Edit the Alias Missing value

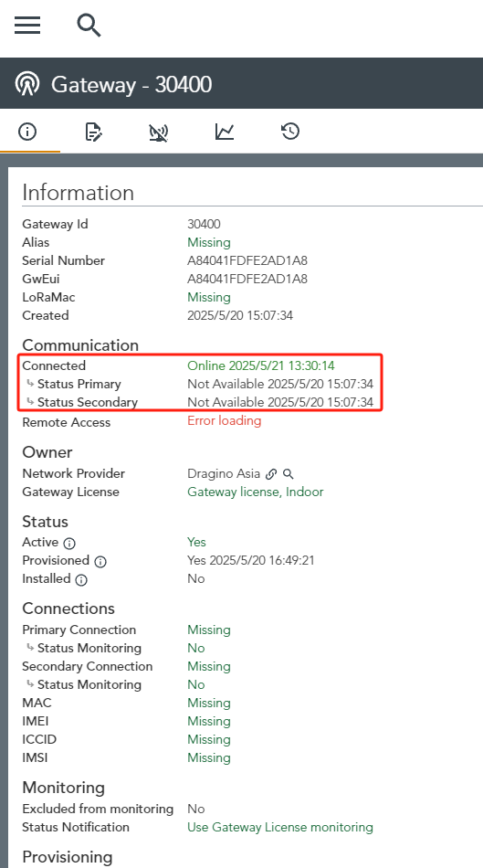(x=209, y=242)
